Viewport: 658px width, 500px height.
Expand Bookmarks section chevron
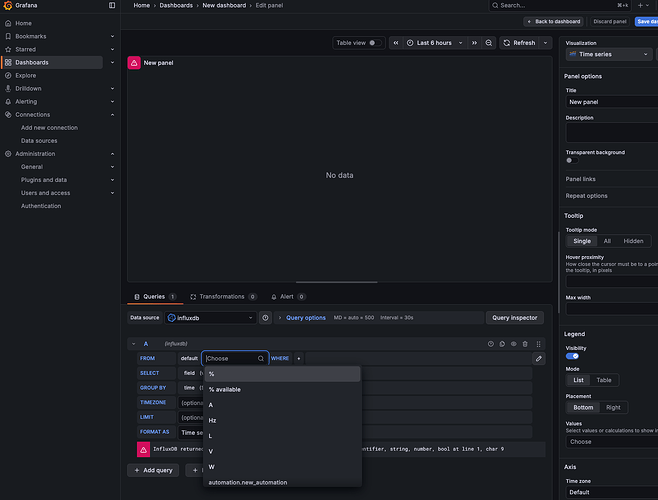coord(112,37)
